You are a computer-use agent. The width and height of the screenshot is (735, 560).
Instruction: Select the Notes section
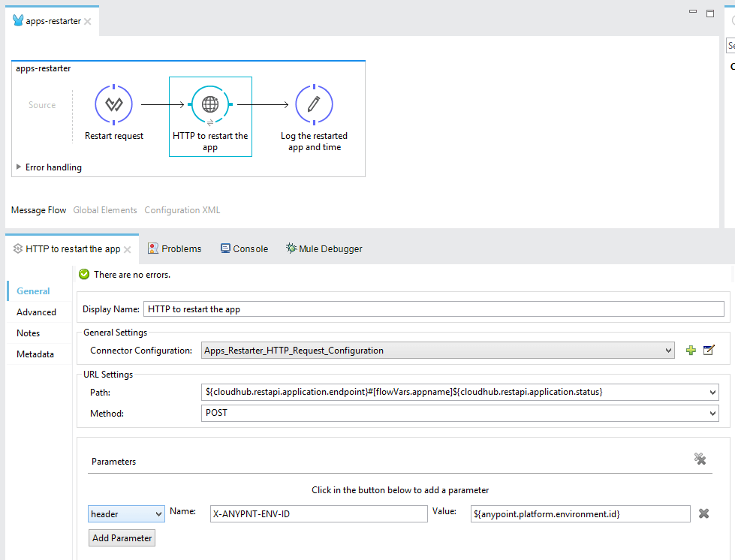[28, 333]
